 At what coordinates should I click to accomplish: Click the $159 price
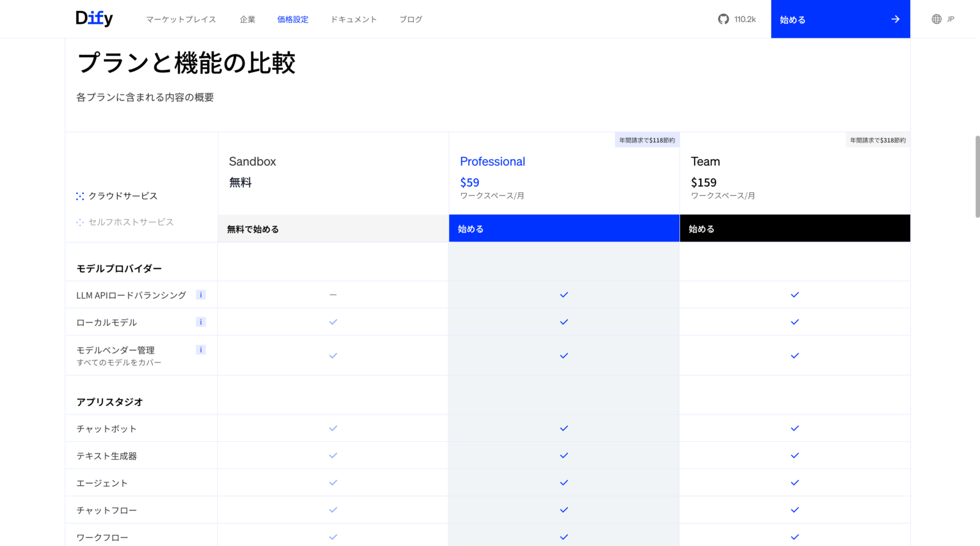point(704,182)
